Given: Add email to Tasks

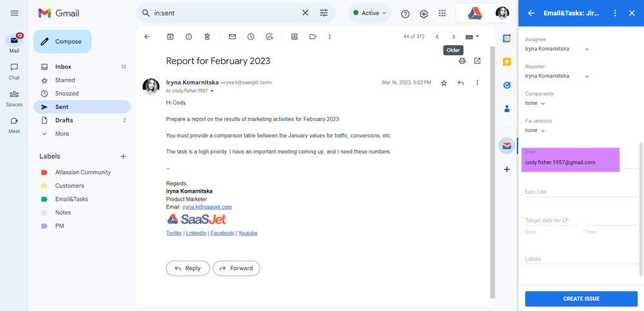Looking at the screenshot, I should click(269, 37).
